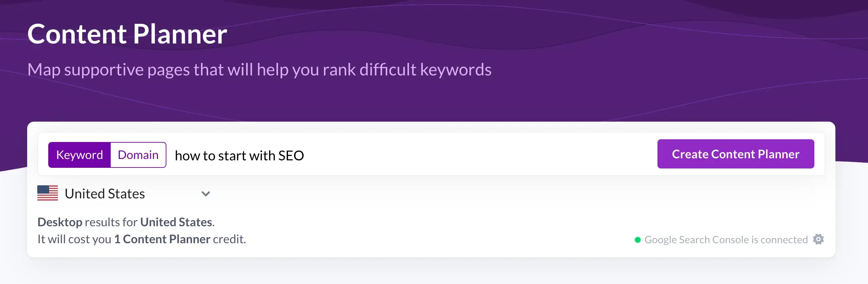Click the word "difficult" in the subtitle
The image size is (868, 284).
[387, 70]
